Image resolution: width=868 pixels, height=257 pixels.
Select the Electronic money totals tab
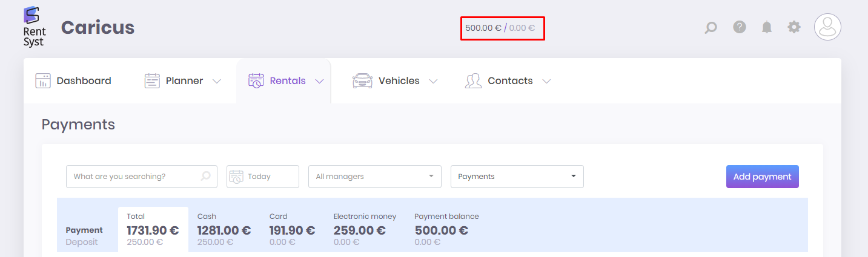pyautogui.click(x=365, y=229)
